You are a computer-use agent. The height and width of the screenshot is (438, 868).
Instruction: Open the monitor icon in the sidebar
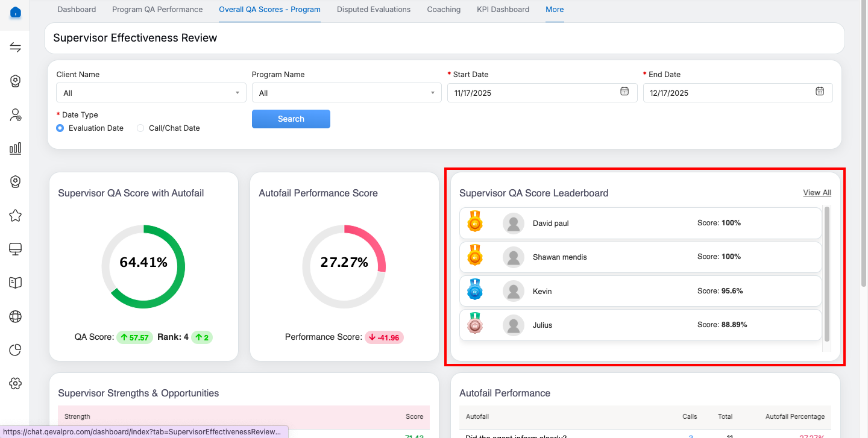(x=16, y=249)
